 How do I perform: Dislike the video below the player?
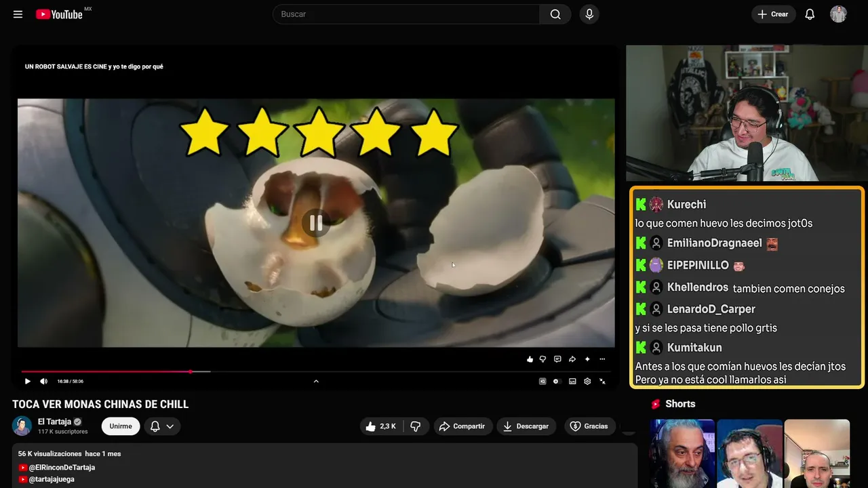pos(416,426)
